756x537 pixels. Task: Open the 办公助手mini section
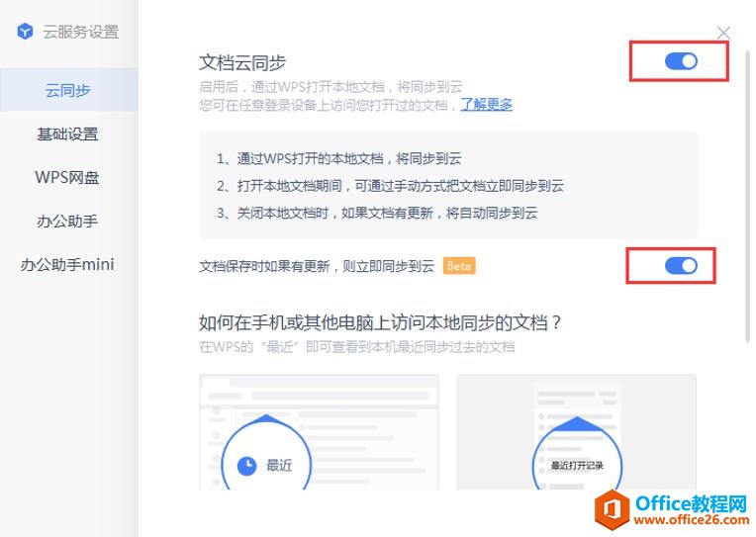[67, 264]
